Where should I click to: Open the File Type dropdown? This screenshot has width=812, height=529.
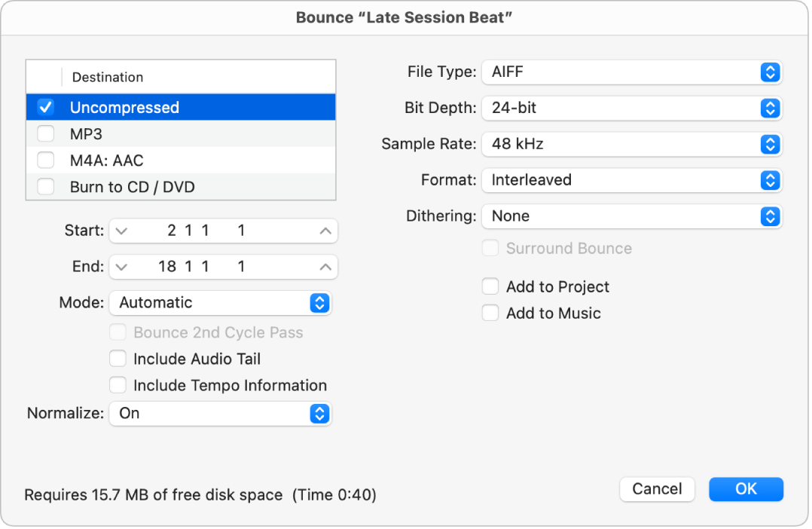(x=632, y=72)
